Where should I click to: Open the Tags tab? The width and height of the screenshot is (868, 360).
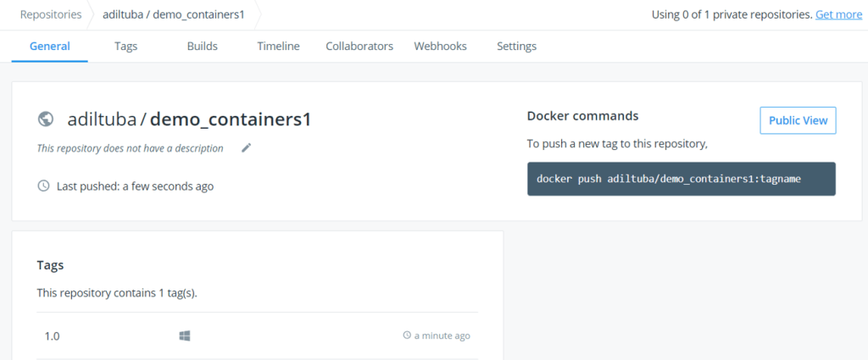pos(125,46)
